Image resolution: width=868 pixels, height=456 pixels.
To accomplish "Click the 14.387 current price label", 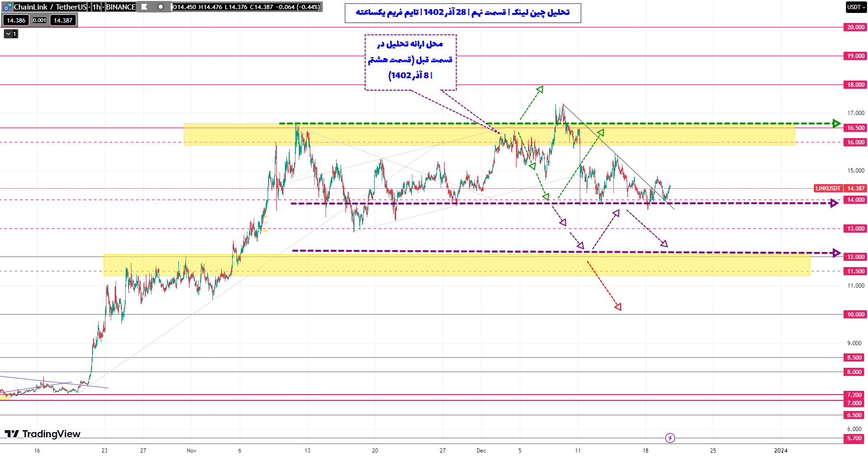I will (856, 188).
